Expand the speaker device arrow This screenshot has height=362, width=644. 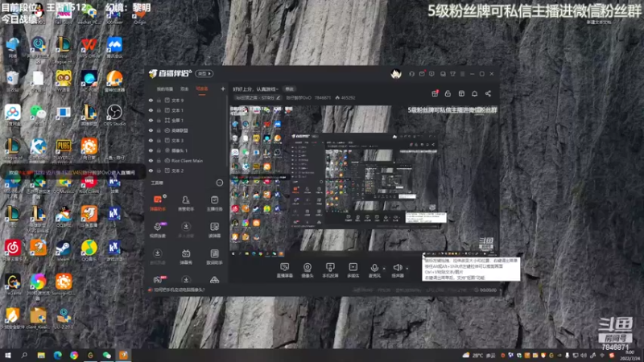click(x=407, y=269)
